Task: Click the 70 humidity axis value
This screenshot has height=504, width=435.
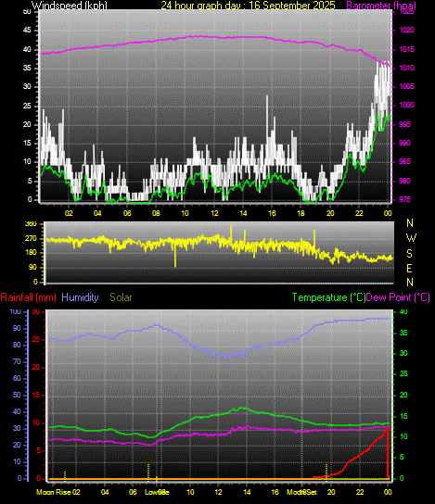Action: [x=17, y=362]
